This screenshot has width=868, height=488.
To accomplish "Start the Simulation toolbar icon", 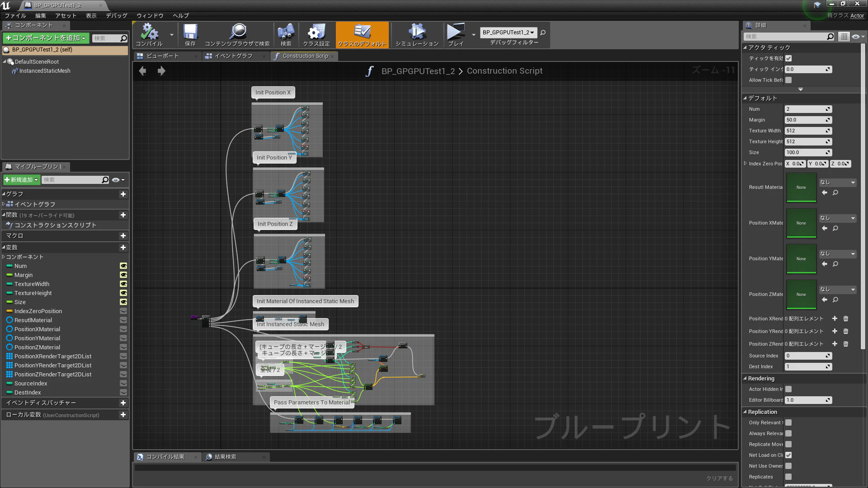I will coord(417,35).
